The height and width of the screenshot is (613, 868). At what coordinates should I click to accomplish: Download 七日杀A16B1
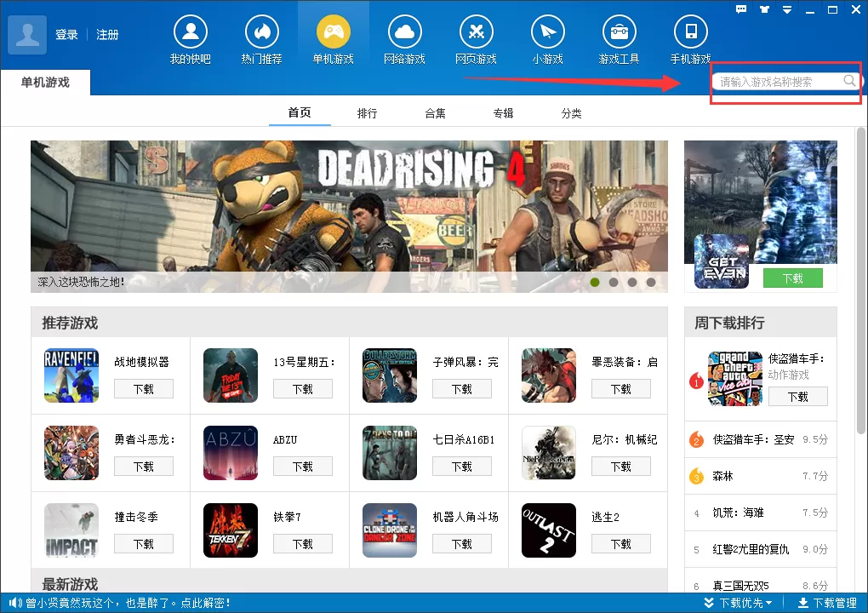click(462, 467)
